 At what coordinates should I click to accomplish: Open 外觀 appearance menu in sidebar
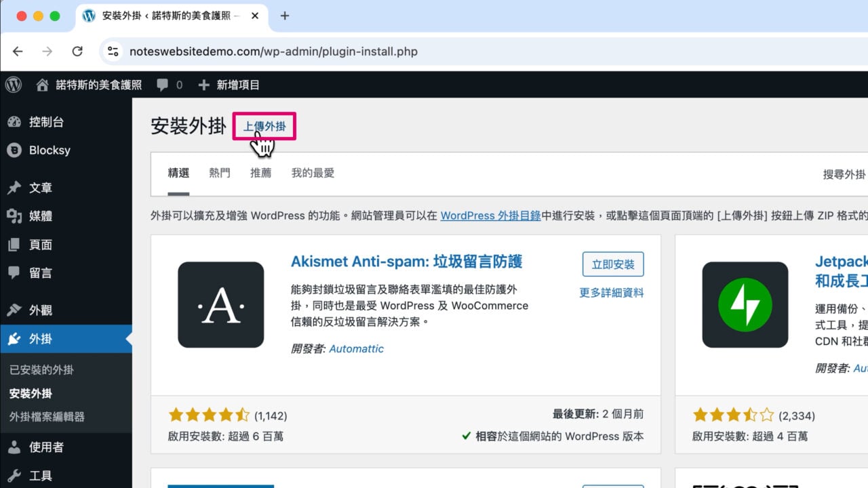coord(41,310)
